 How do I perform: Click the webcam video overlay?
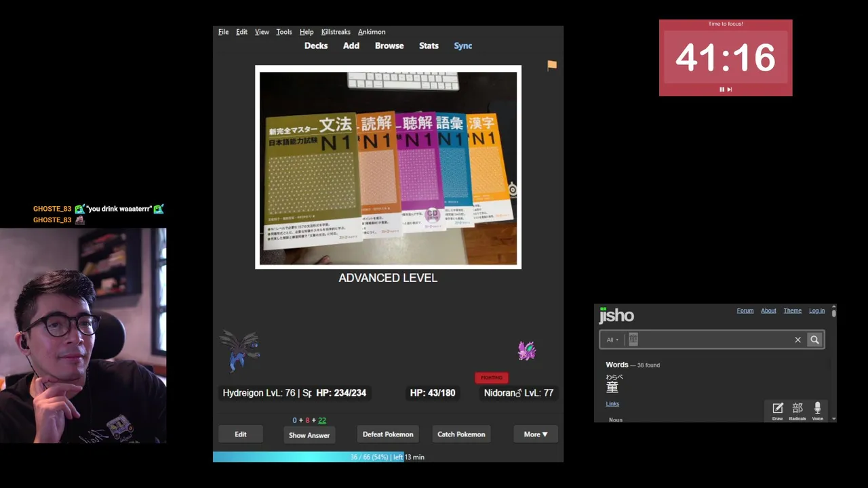coord(83,335)
